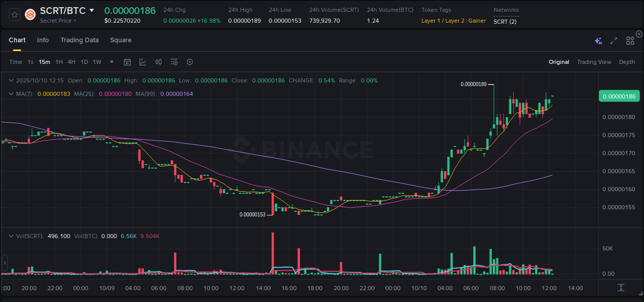
Task: Select the 1D timeframe button
Action: tap(84, 62)
